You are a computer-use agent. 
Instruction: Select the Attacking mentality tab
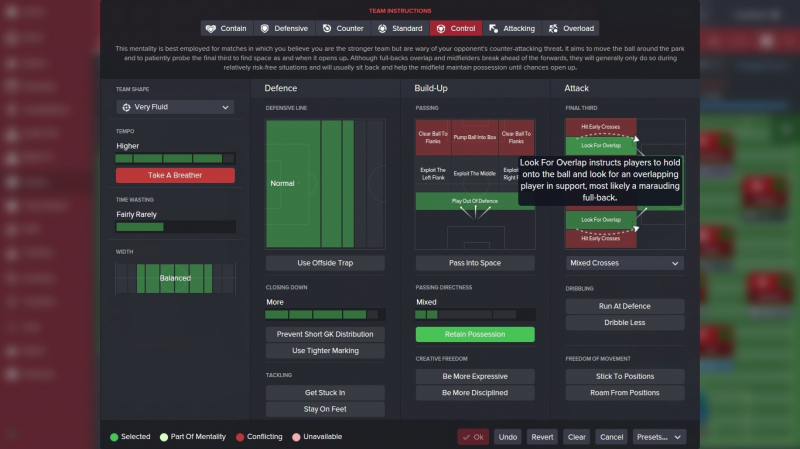tap(512, 29)
